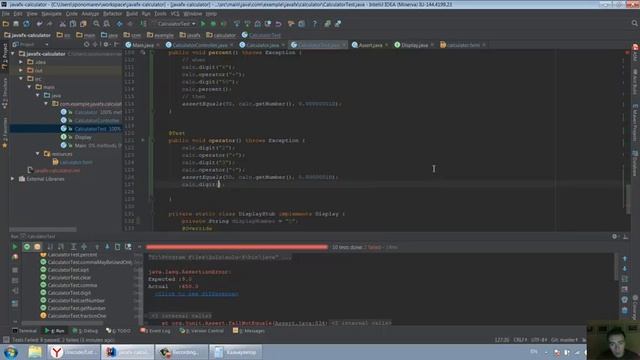Click Undo arrow in toolbar
640x360 pixels.
pos(39,24)
